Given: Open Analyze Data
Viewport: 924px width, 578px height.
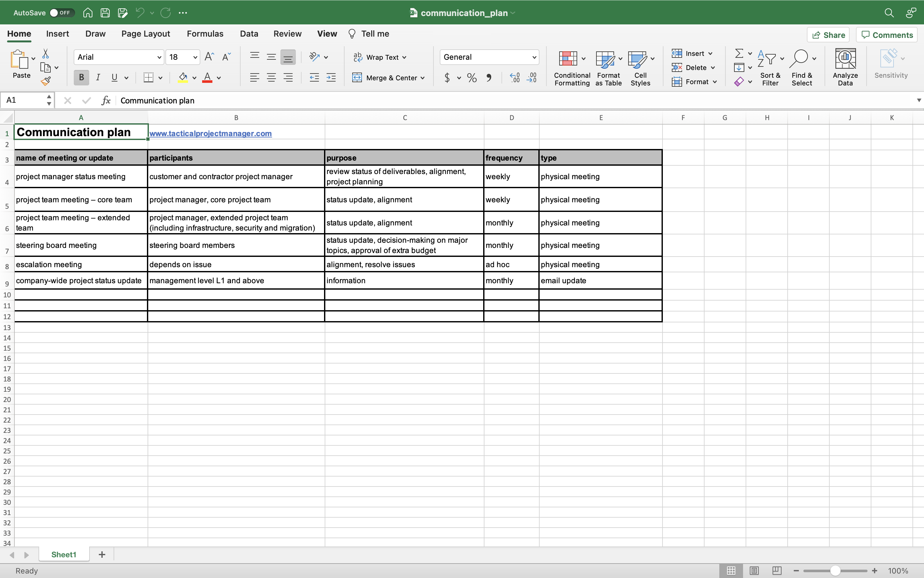Looking at the screenshot, I should (x=845, y=67).
